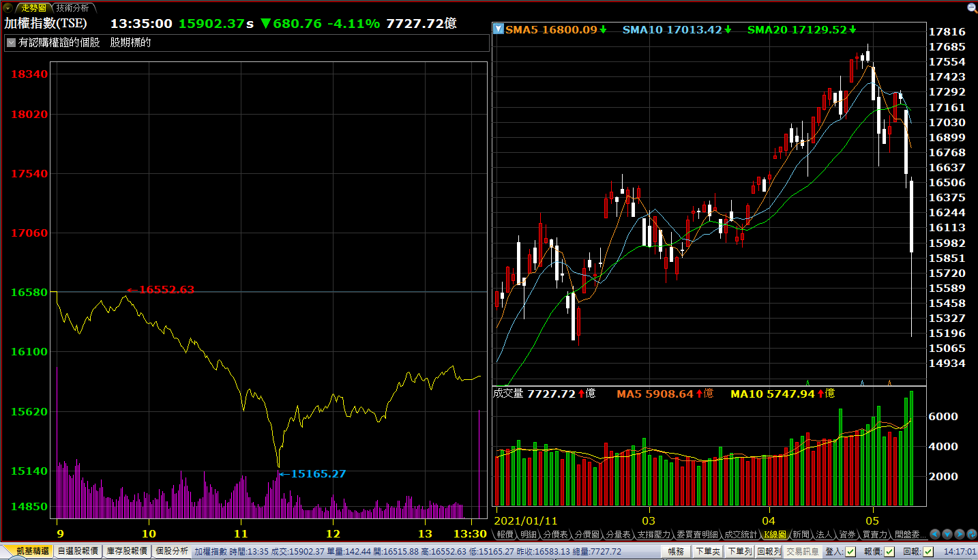Click the 帳務 button
Viewport: 978px width, 560px height.
pyautogui.click(x=676, y=551)
